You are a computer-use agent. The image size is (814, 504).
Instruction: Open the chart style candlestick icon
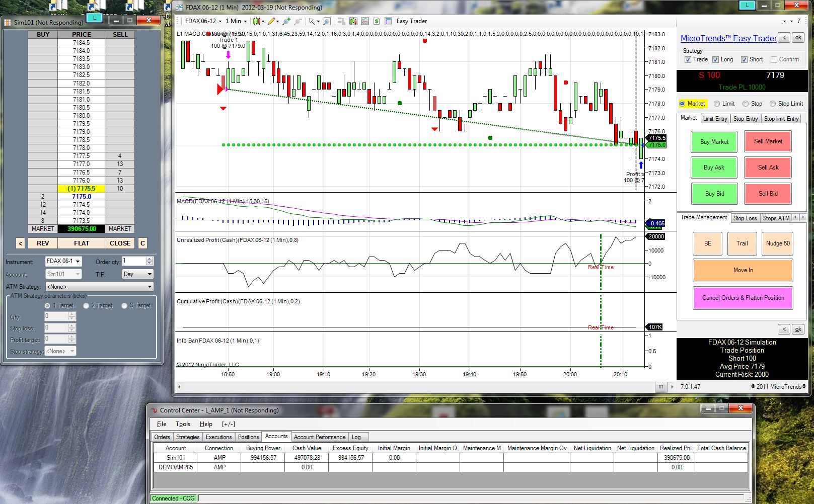coord(256,21)
